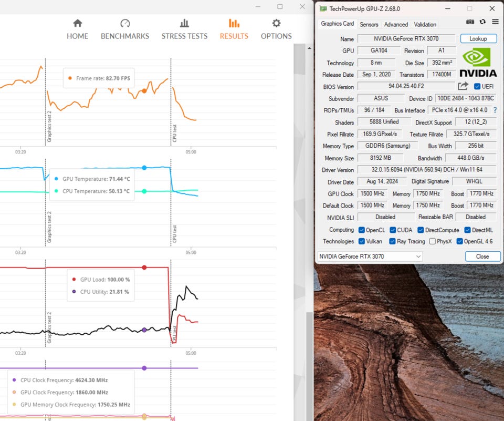504x421 pixels.
Task: Click the BIOS export share icon
Action: 463,86
